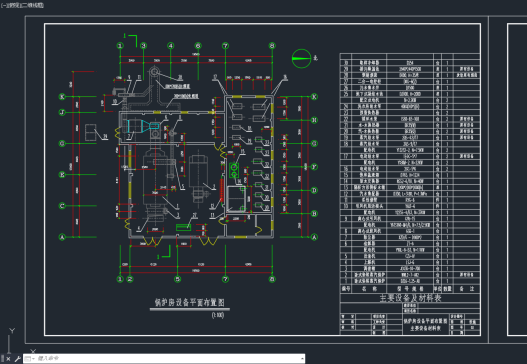Viewport: 527px width, 364px height.
Task: Select bottom-row axis bubble 5
Action: click(x=177, y=279)
